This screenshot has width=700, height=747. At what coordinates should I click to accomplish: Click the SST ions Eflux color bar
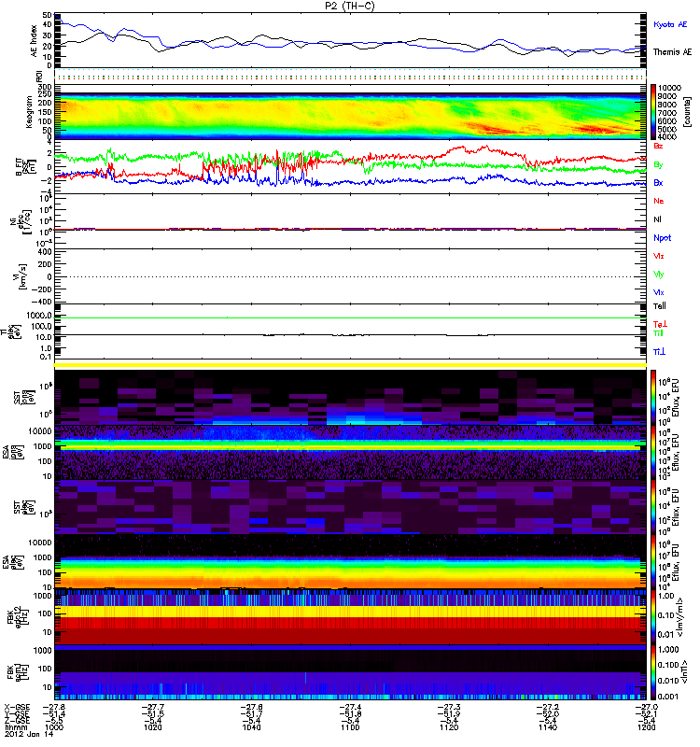click(653, 398)
